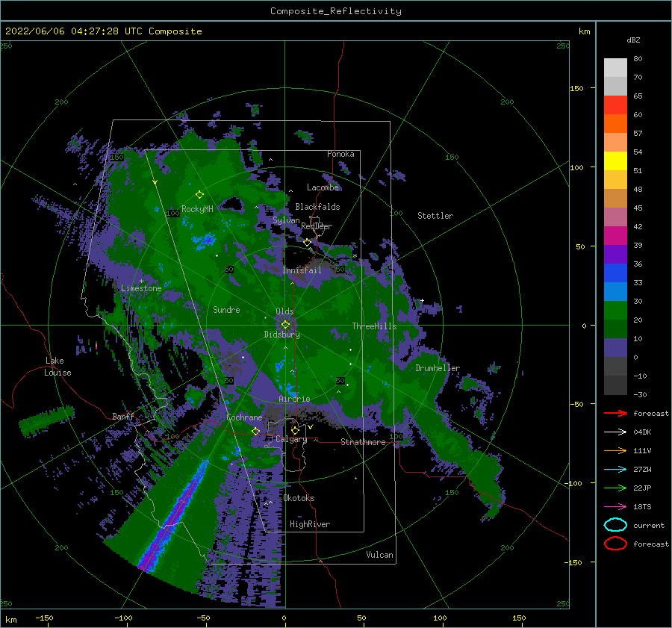This screenshot has width=672, height=628.
Task: Click the Sundre city label
Action: (x=226, y=309)
